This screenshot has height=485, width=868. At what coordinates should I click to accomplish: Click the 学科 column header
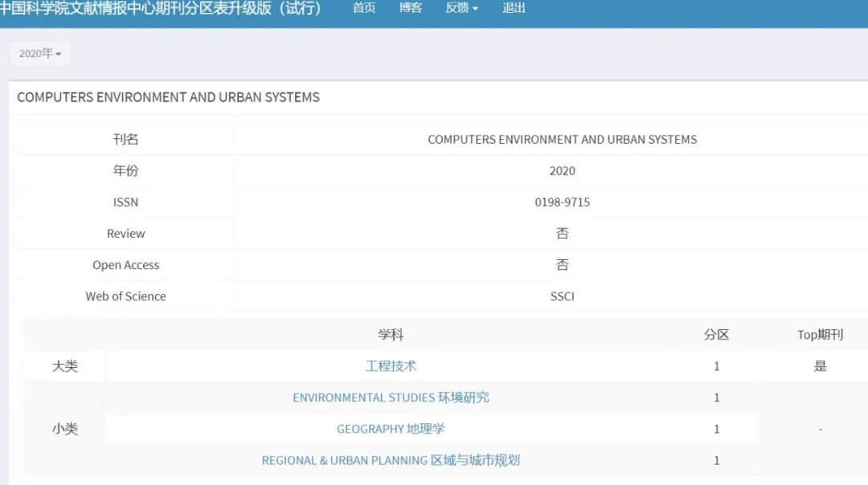point(391,335)
